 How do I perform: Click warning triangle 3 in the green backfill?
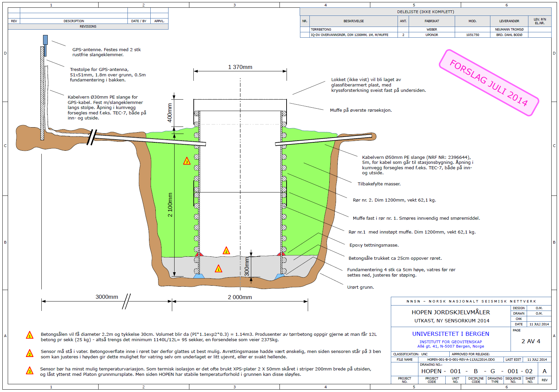(x=187, y=161)
